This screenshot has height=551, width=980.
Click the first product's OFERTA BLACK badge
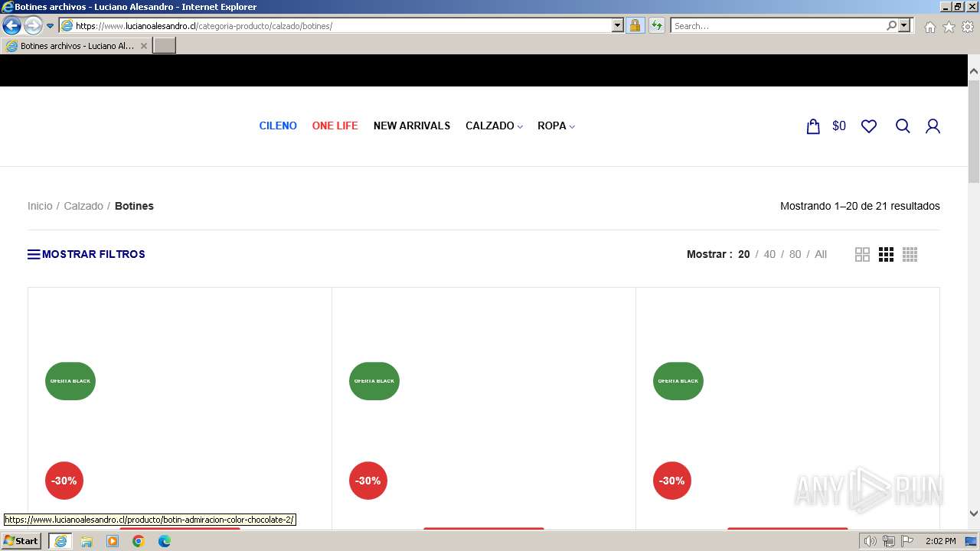click(x=70, y=381)
